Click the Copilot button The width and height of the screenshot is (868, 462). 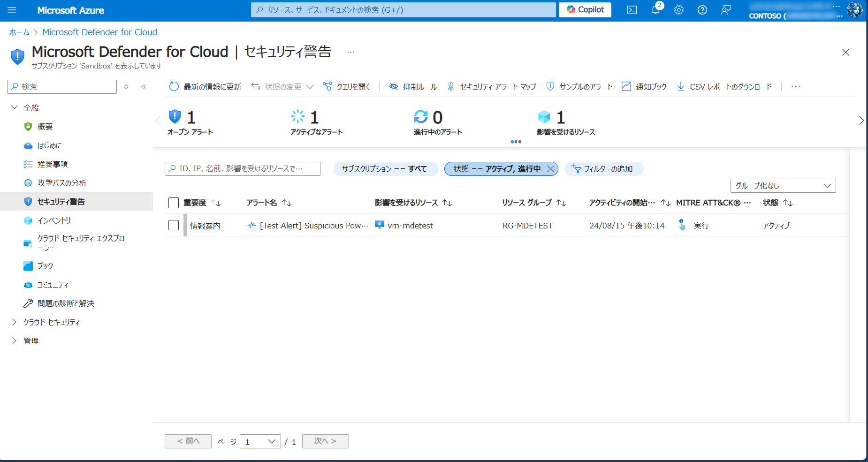585,10
